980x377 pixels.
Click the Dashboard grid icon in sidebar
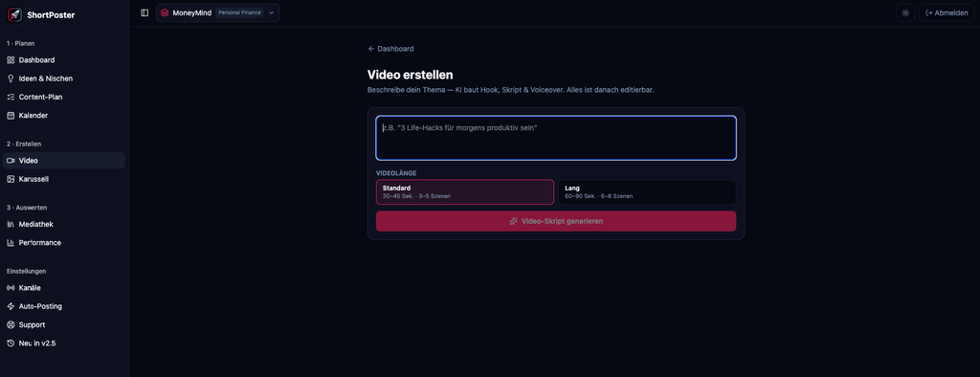click(11, 60)
